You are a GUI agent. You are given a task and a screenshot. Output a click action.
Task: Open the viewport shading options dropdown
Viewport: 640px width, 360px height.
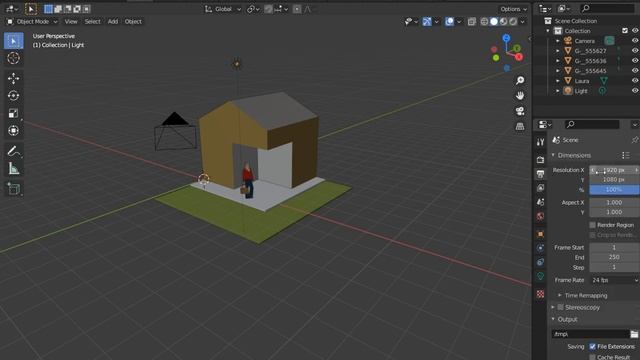tap(523, 22)
